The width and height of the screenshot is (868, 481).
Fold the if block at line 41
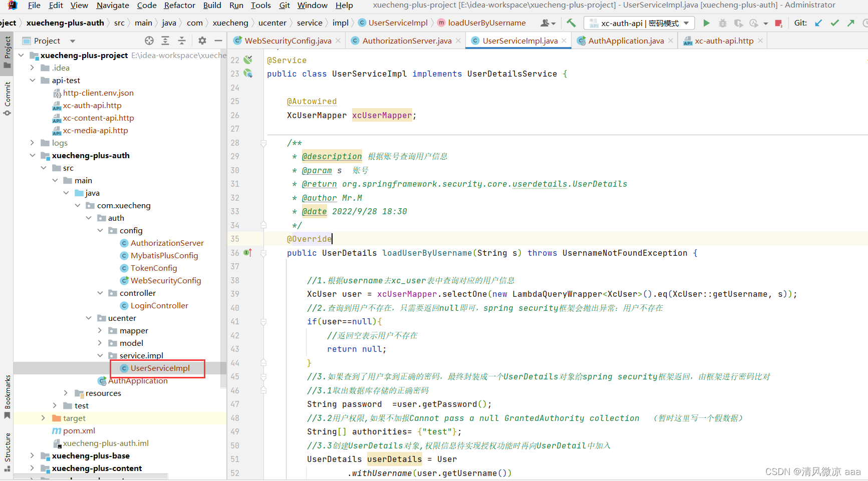[x=263, y=322]
